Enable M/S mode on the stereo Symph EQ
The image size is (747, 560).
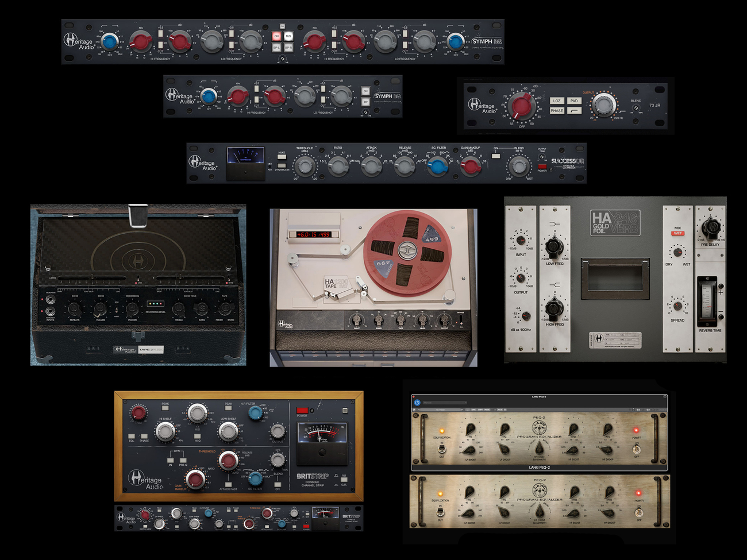[288, 36]
